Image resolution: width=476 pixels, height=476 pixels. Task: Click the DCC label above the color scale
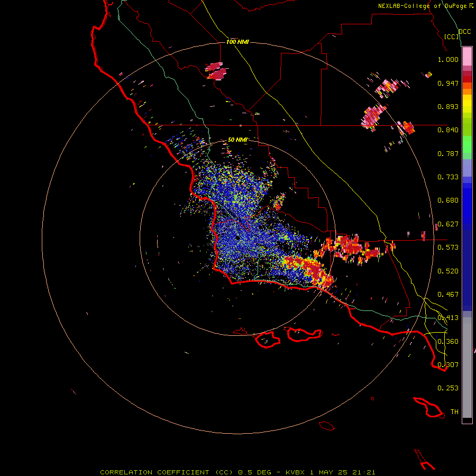[465, 32]
